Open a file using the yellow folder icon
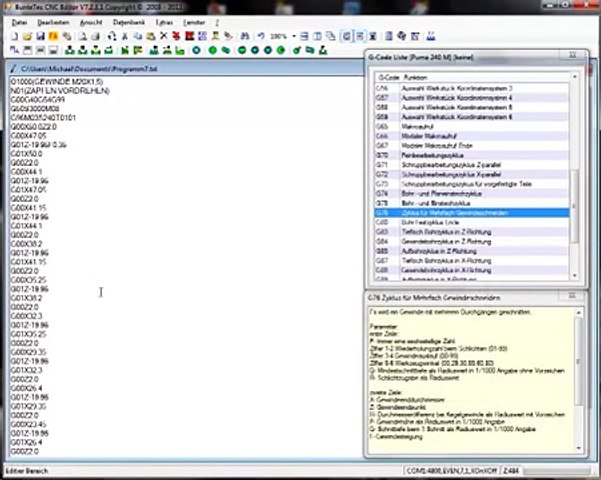Viewport: 601px width, 480px height. click(27, 36)
